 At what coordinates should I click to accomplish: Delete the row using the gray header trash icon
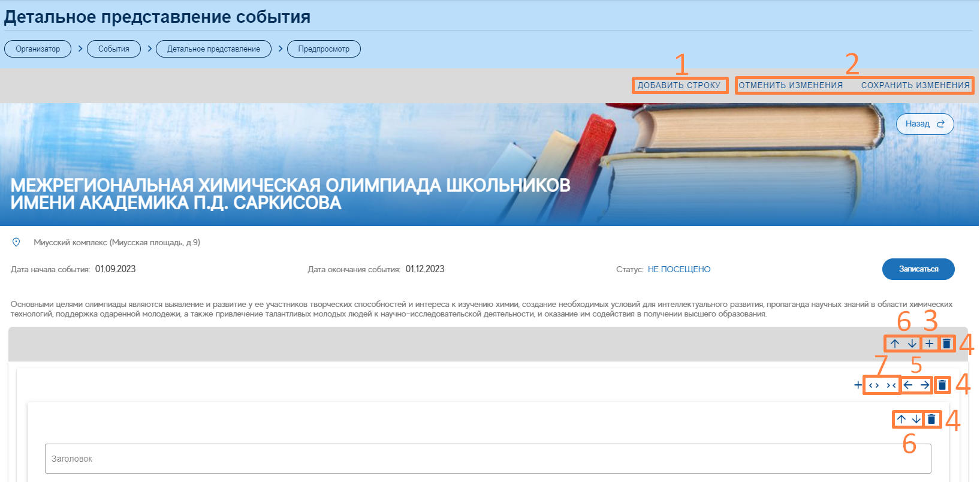pos(946,344)
